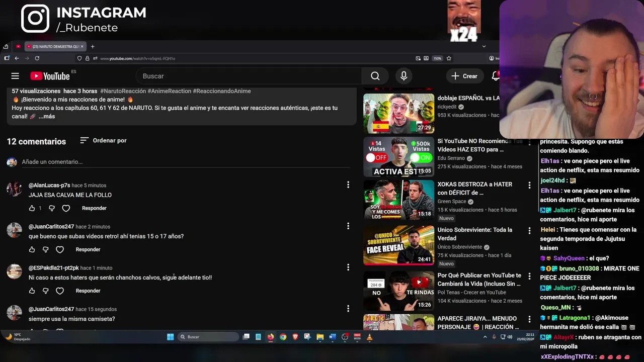Open the #ReaccionandoAnime hashtag link
Image resolution: width=644 pixels, height=362 pixels.
point(222,91)
